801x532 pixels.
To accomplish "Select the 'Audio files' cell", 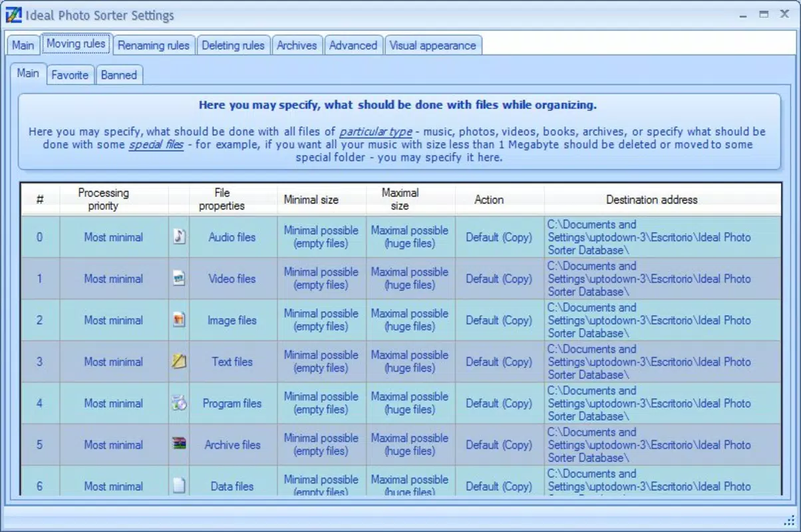I will [x=232, y=237].
